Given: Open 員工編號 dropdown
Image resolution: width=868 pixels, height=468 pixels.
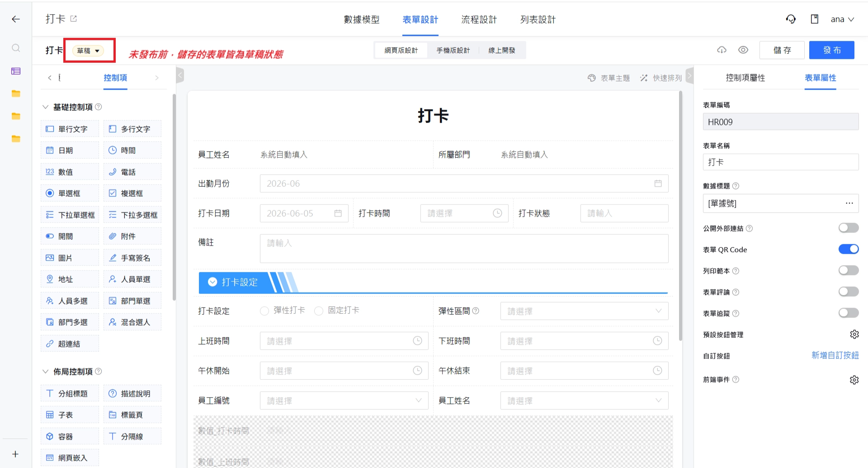Looking at the screenshot, I should (344, 401).
